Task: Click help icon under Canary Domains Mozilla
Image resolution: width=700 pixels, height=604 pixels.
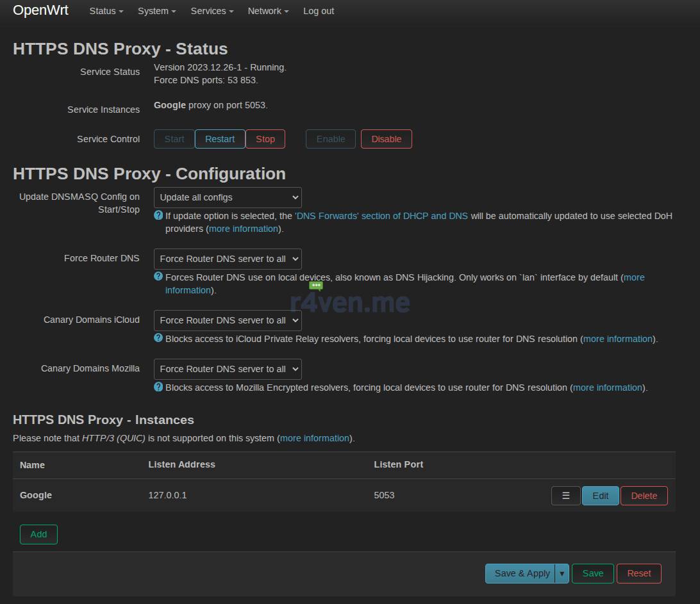Action: [158, 387]
